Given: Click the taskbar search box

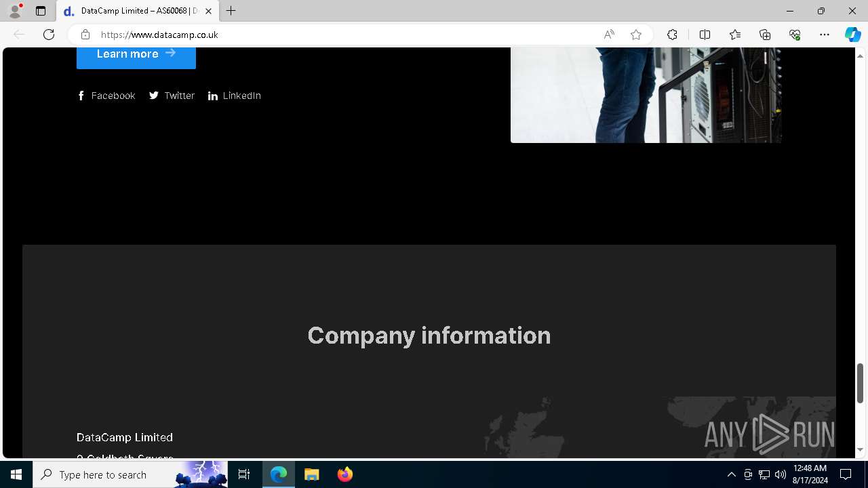Looking at the screenshot, I should [x=130, y=474].
